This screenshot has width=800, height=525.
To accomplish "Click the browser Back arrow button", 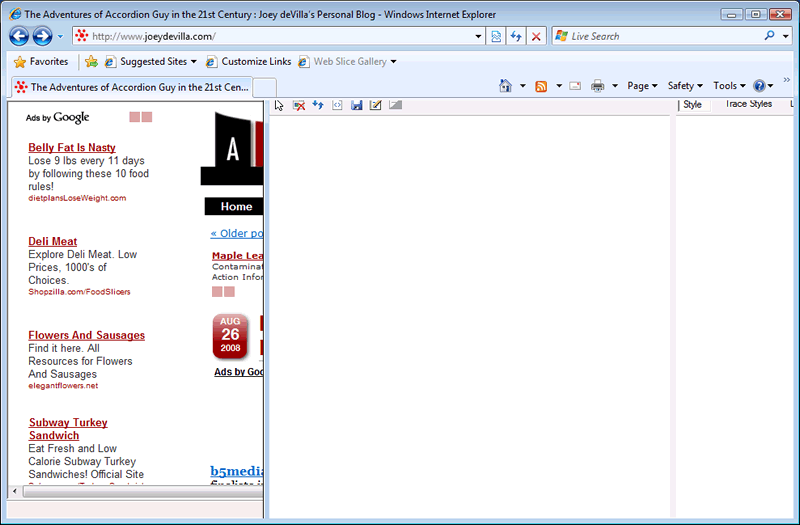I will [19, 36].
